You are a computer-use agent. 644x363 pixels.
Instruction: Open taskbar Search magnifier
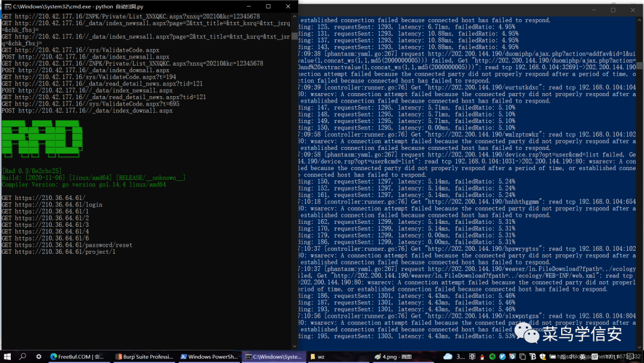[23, 356]
